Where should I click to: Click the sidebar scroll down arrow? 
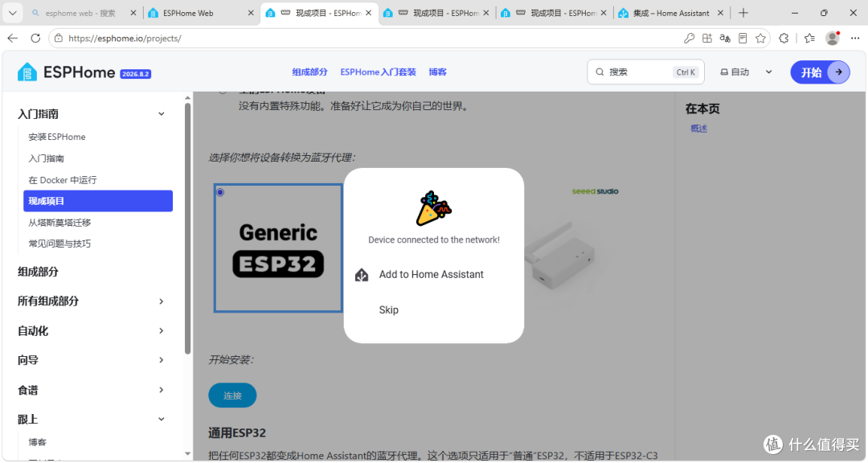(187, 454)
